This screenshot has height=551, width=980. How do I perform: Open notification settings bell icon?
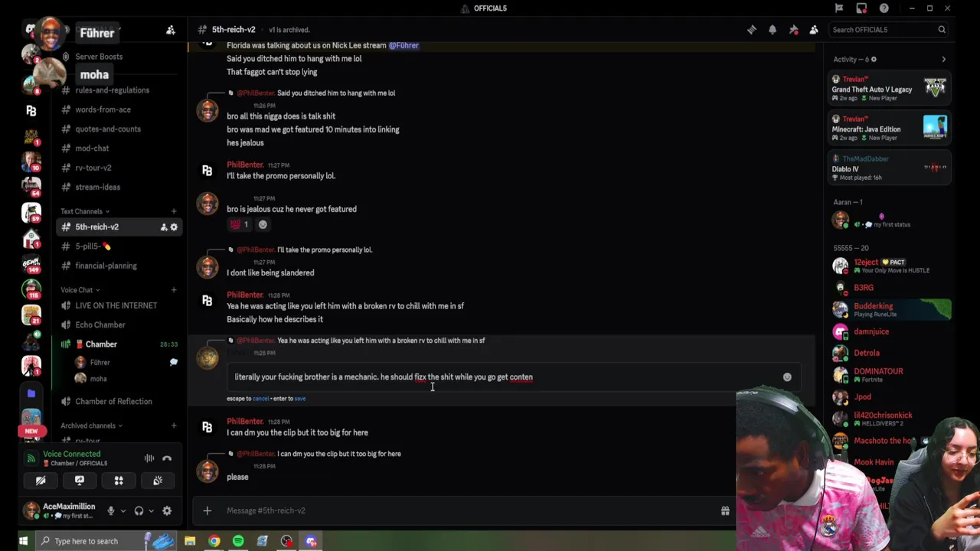click(x=773, y=30)
